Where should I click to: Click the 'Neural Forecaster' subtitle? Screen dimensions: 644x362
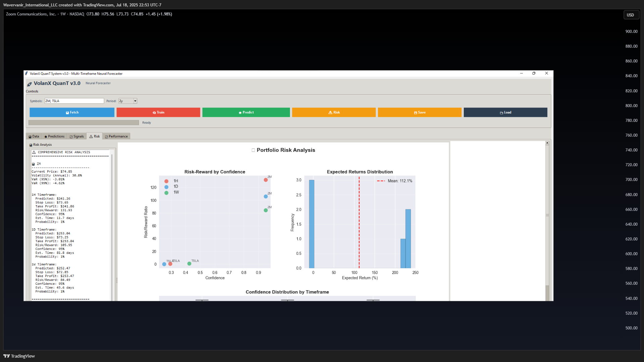point(98,83)
